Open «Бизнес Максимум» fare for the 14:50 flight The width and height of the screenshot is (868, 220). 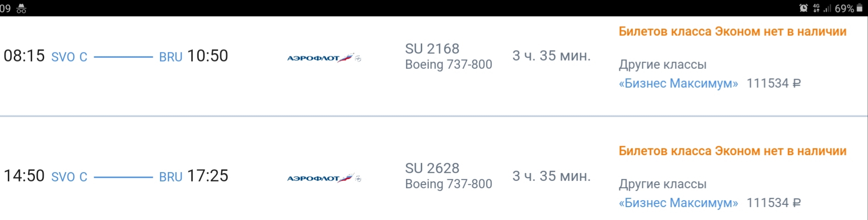(678, 203)
